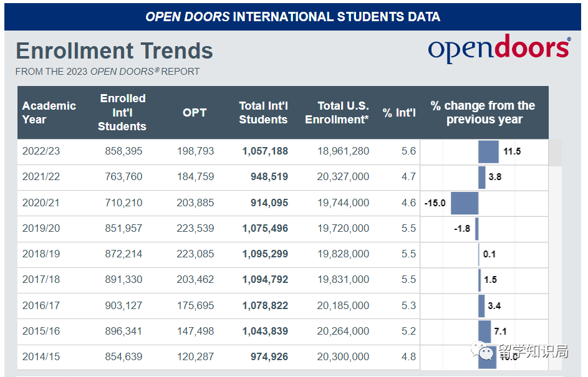Click the opendoors logo
This screenshot has width=588, height=377.
click(x=499, y=49)
